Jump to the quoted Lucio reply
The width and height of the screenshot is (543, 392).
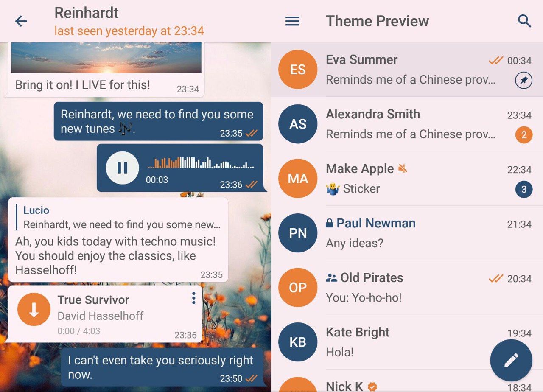[x=118, y=217]
